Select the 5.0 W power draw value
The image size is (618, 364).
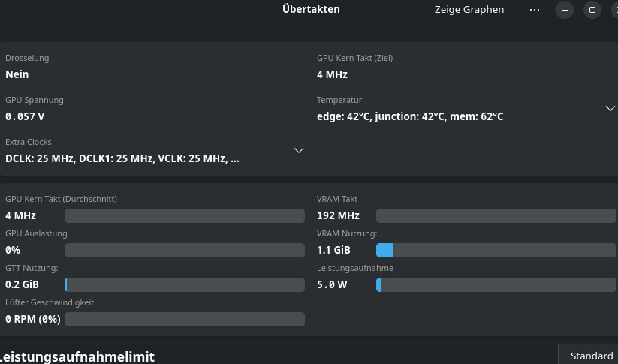(332, 284)
